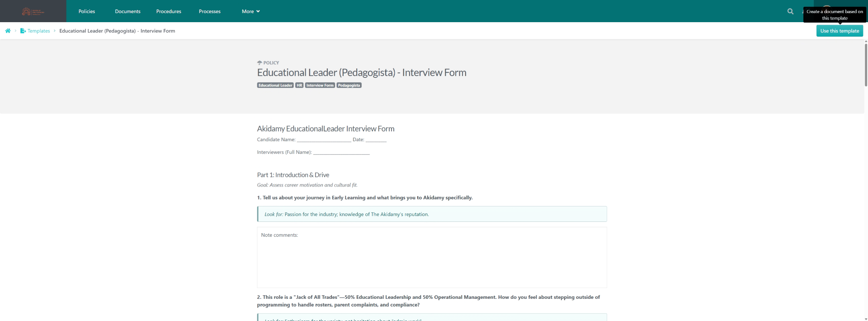Click question 1 about Early Learning journey

pos(365,198)
